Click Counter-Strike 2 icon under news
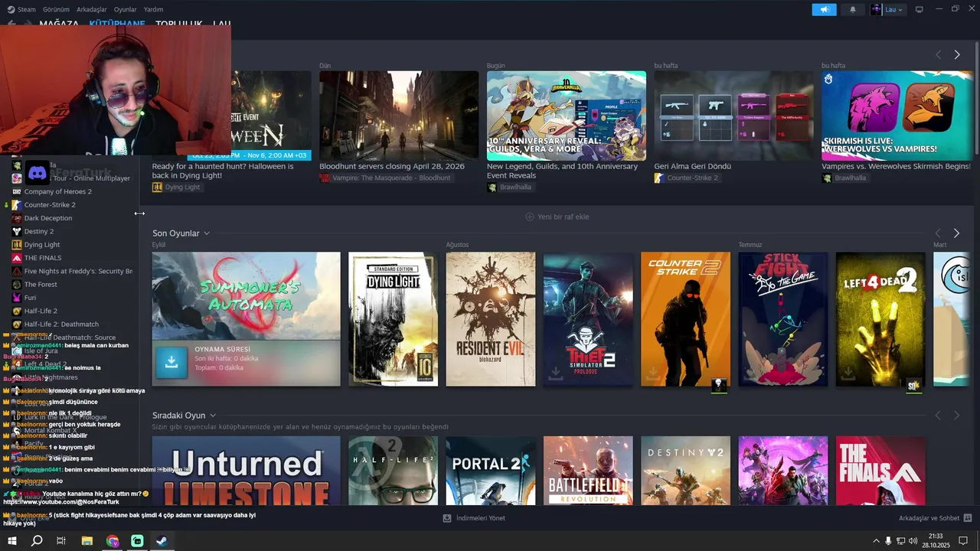This screenshot has width=980, height=551. pos(659,178)
